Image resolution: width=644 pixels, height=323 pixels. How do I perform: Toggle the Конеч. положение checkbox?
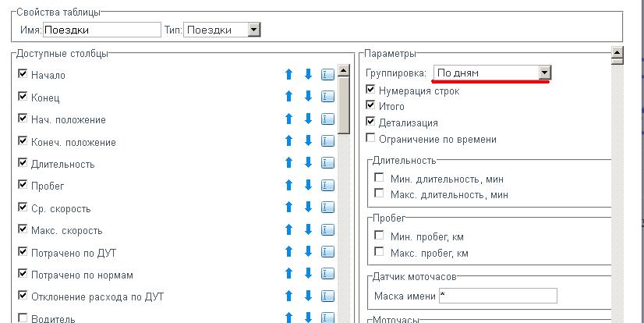(x=23, y=140)
